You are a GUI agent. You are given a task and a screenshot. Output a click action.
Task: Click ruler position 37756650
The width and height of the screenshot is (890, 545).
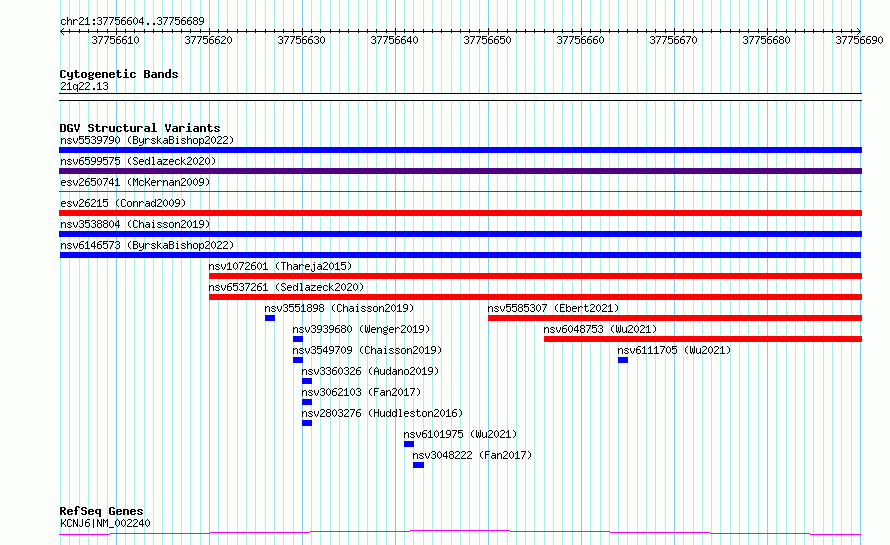[488, 40]
